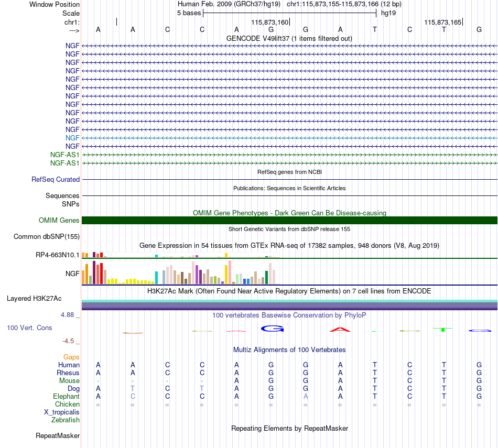The width and height of the screenshot is (498, 448).
Task: Click the large G PhyloP conservation logo
Action: point(272,329)
